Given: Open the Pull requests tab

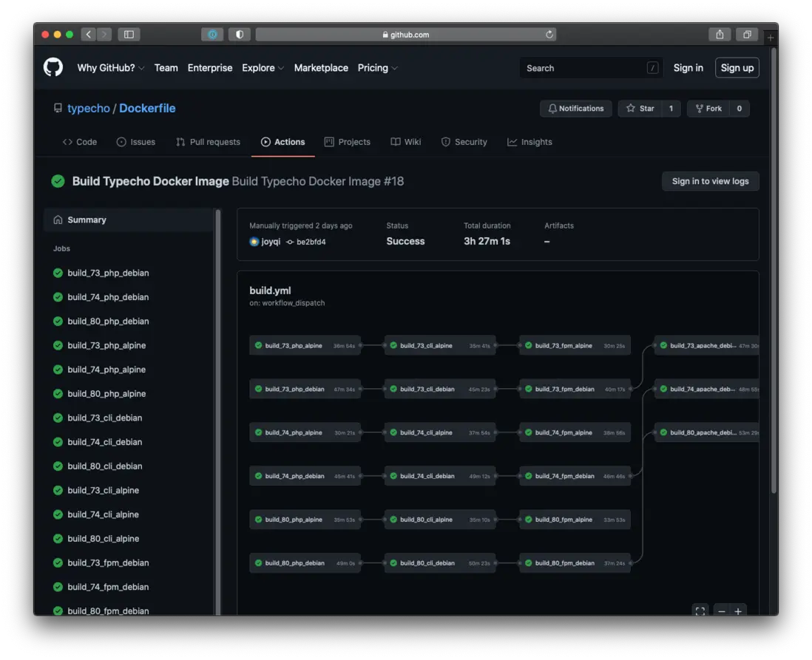Looking at the screenshot, I should pyautogui.click(x=208, y=142).
